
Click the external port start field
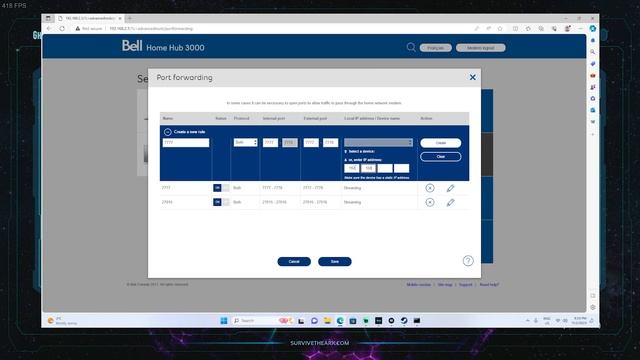pos(311,142)
